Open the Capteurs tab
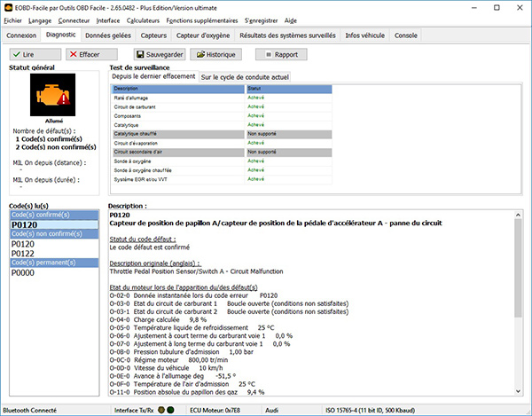The image size is (532, 416). click(x=153, y=35)
